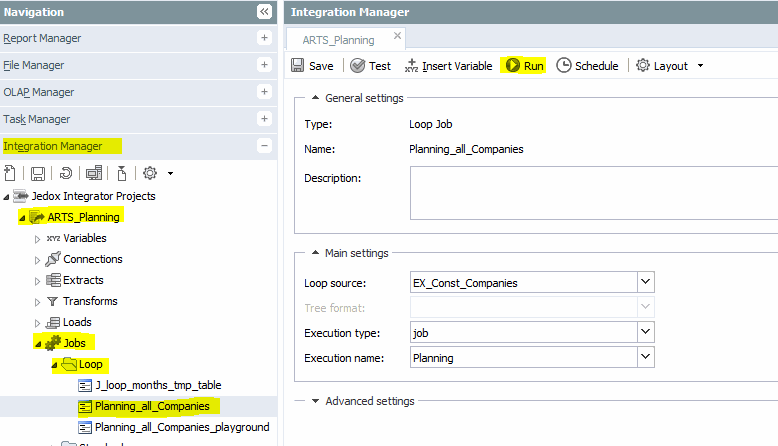The height and width of the screenshot is (446, 778).
Task: Click the Loop source field EX_Const_Companies
Action: 524,282
